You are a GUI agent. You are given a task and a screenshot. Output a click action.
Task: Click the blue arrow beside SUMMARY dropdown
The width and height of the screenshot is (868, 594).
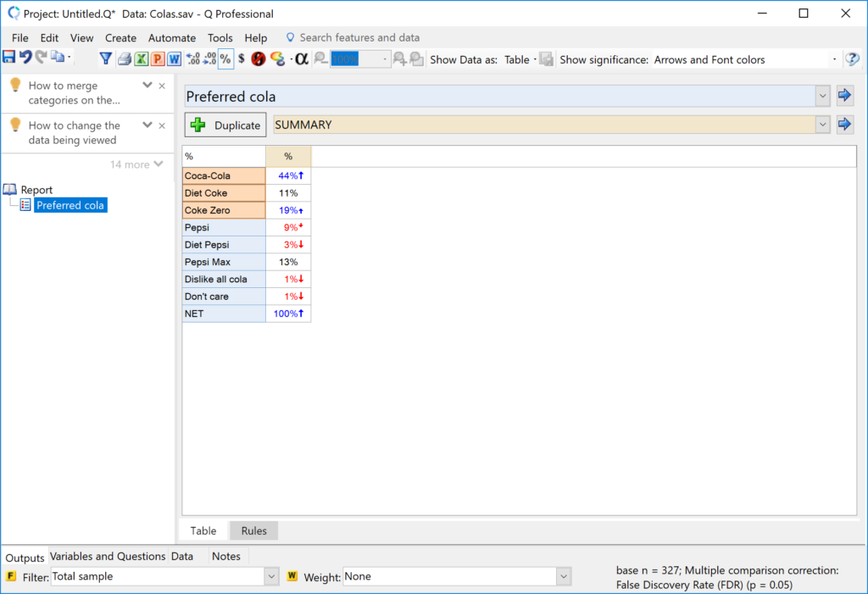click(844, 124)
